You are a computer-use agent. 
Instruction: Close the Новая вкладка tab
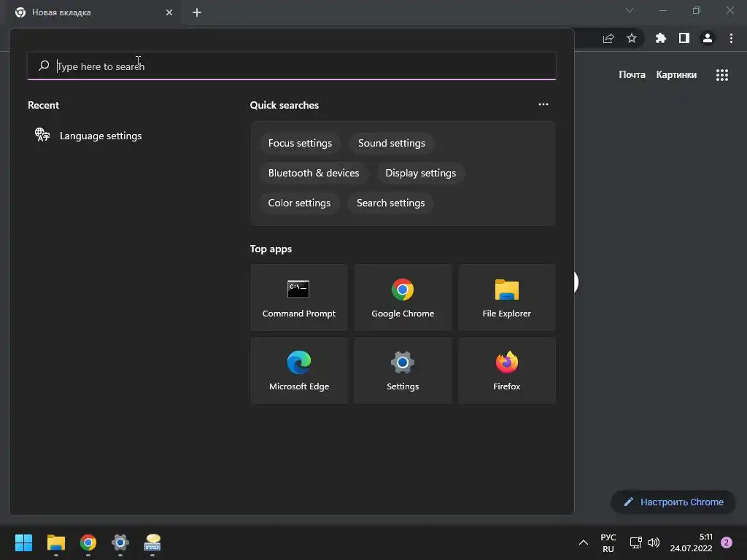[169, 12]
